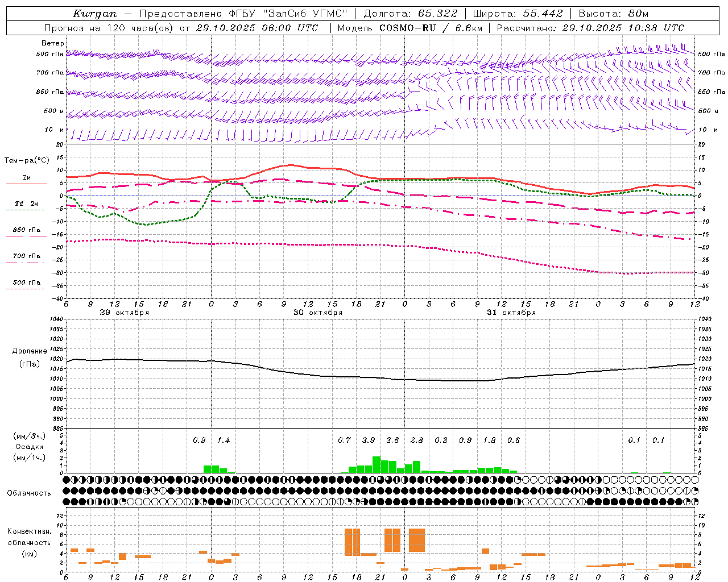Click the 2.8 precipitation total value
Screen dimensions: 728x582
tap(417, 440)
